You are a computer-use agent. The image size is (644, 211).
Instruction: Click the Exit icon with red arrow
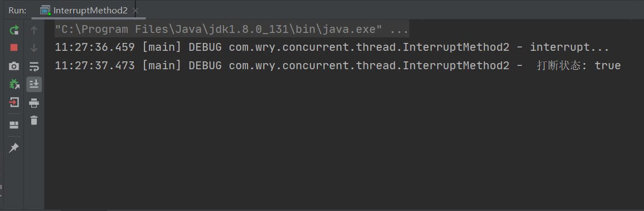pyautogui.click(x=14, y=102)
